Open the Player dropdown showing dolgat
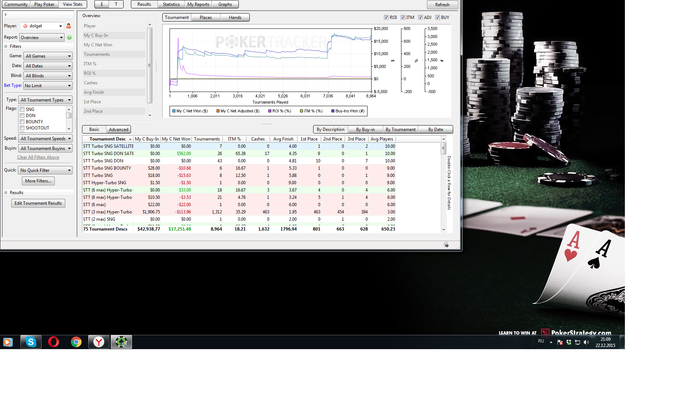The image size is (700, 394). click(x=42, y=26)
